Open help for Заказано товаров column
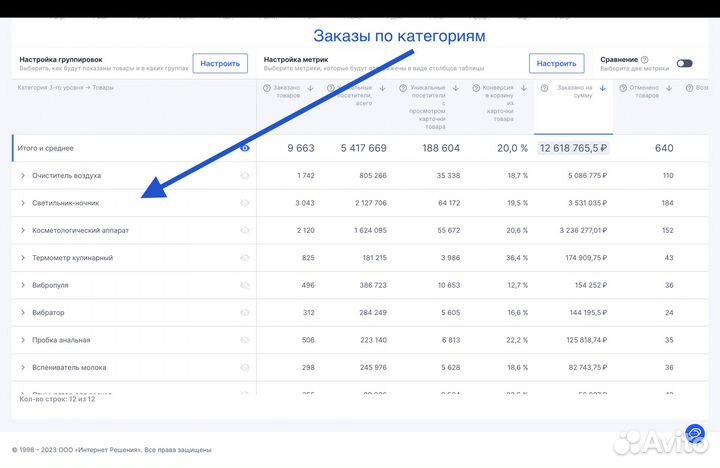The image size is (720, 468). (x=267, y=88)
